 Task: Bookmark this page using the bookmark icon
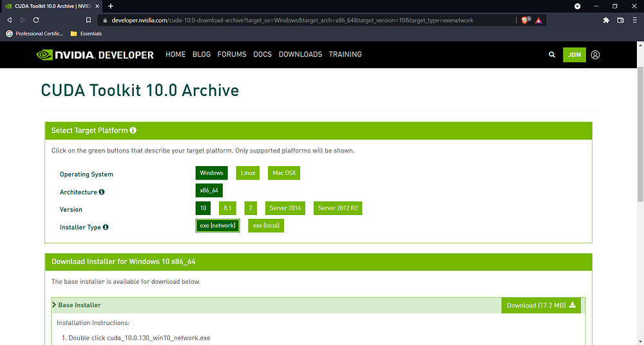click(88, 20)
